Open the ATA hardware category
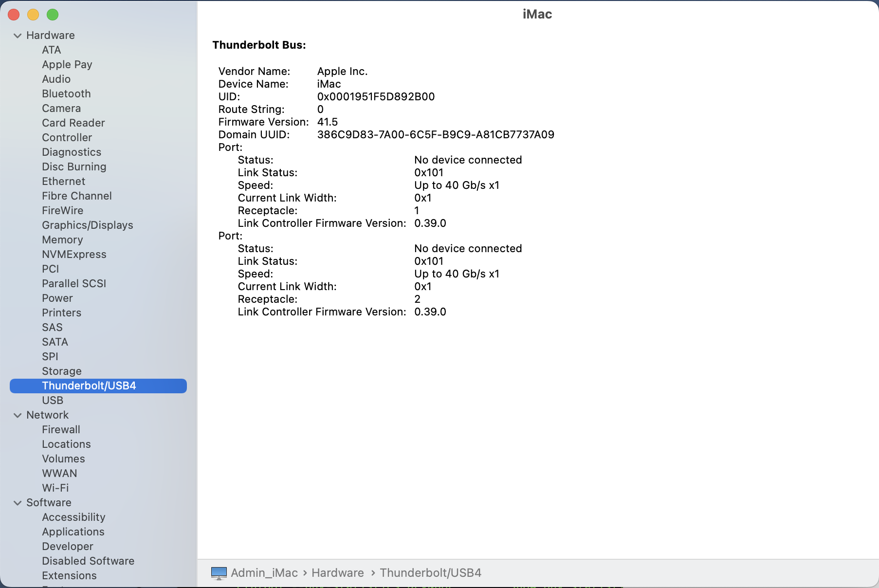Screen dimensions: 879x588 52,50
